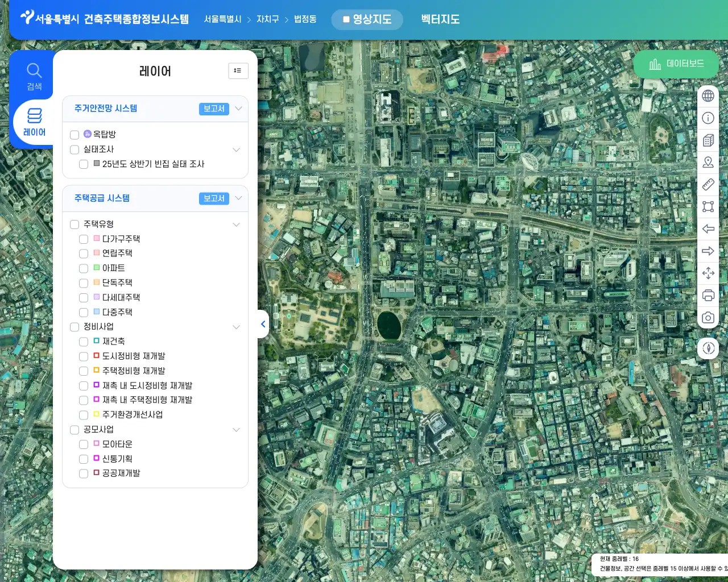Screen dimensions: 728x582
Task: Open the 주택공급 시스템 보고서 report
Action: click(213, 198)
